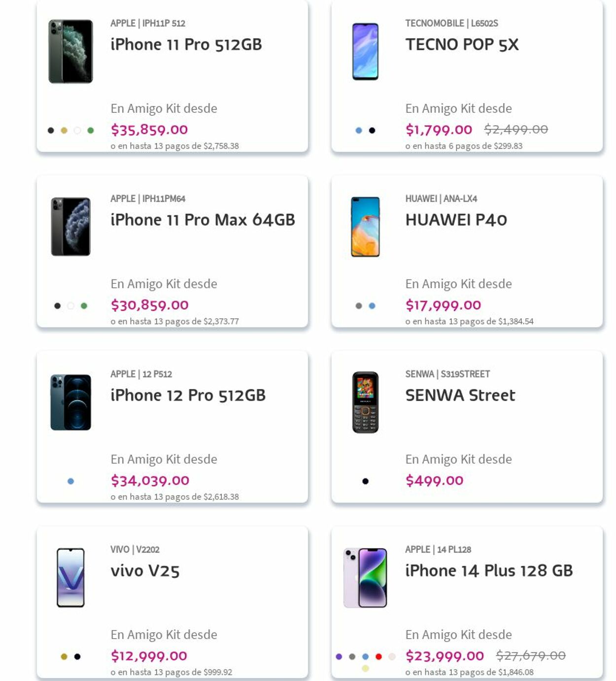The image size is (616, 681).
Task: Select blue swatch for iPhone 12 Pro 512GB
Action: click(x=70, y=481)
